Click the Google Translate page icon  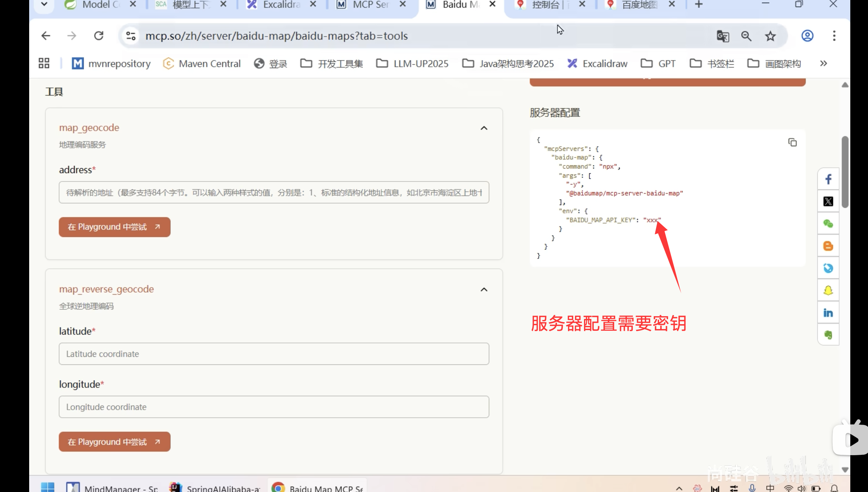coord(723,36)
